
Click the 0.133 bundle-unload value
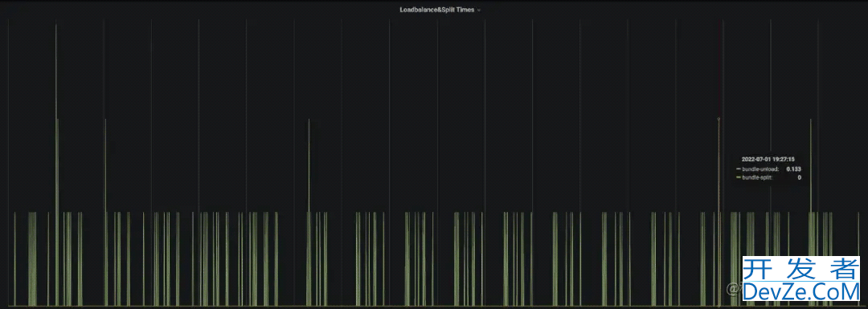tap(794, 169)
